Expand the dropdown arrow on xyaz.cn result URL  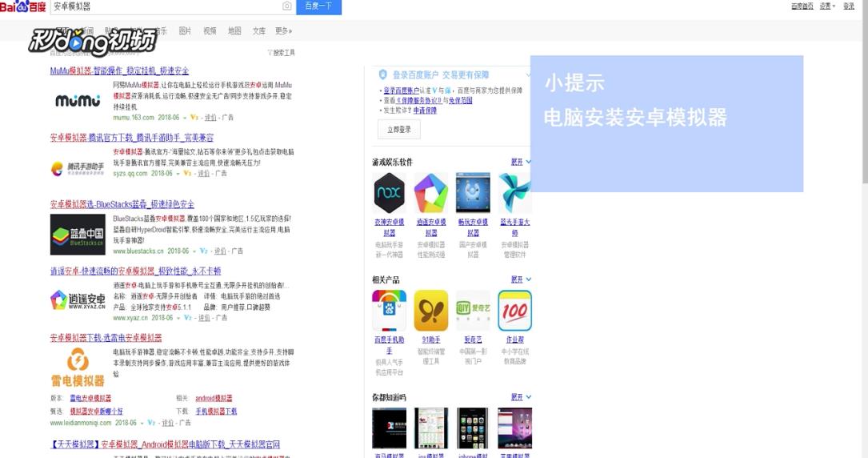click(x=178, y=318)
